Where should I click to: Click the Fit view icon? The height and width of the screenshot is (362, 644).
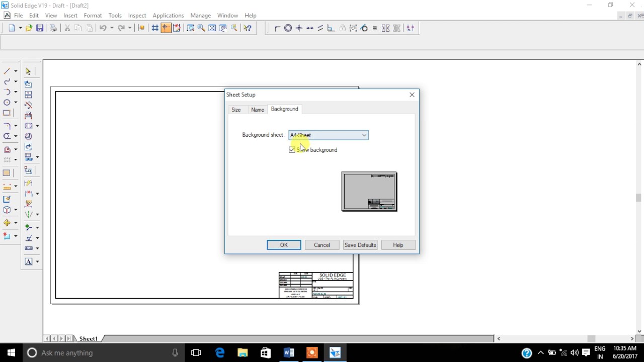(x=212, y=28)
